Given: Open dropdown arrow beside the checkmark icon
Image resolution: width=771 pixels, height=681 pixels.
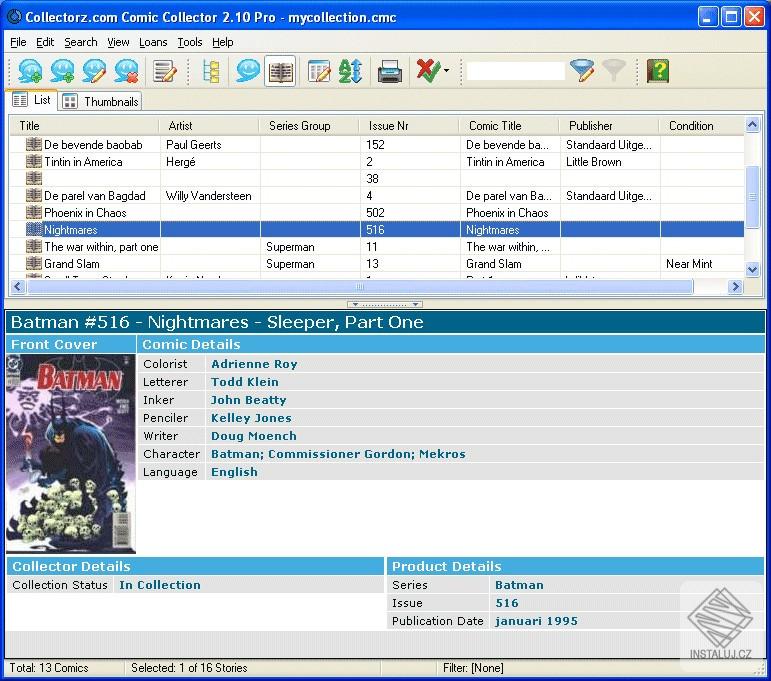Looking at the screenshot, I should [446, 72].
